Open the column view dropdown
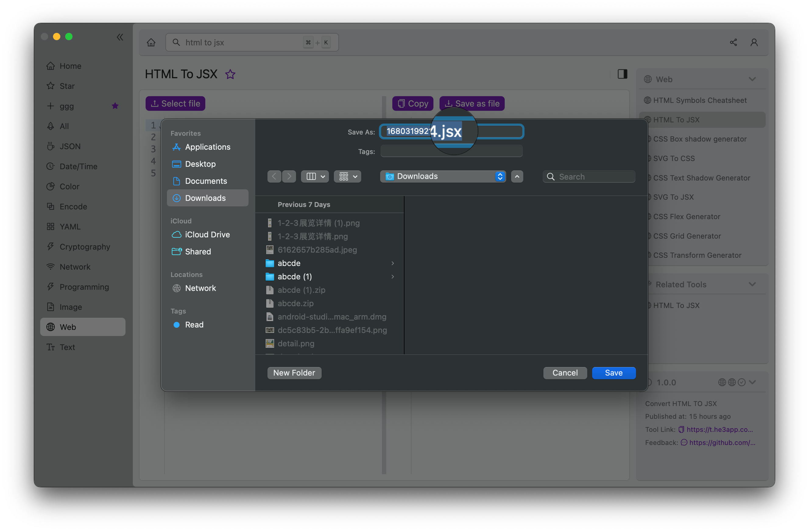Image resolution: width=809 pixels, height=532 pixels. (x=315, y=176)
